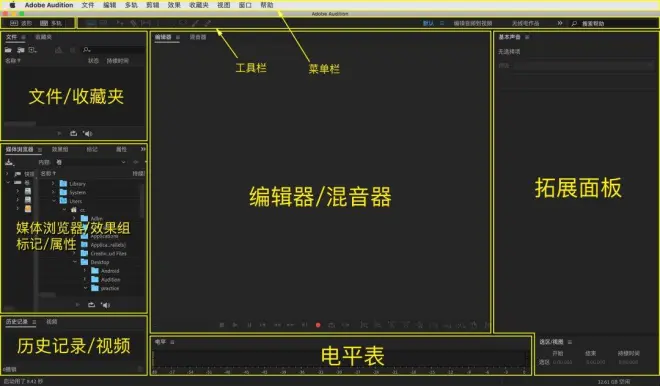Open the 编辑器 panel menu icon
Screen dimensions: 660x386
pos(178,37)
